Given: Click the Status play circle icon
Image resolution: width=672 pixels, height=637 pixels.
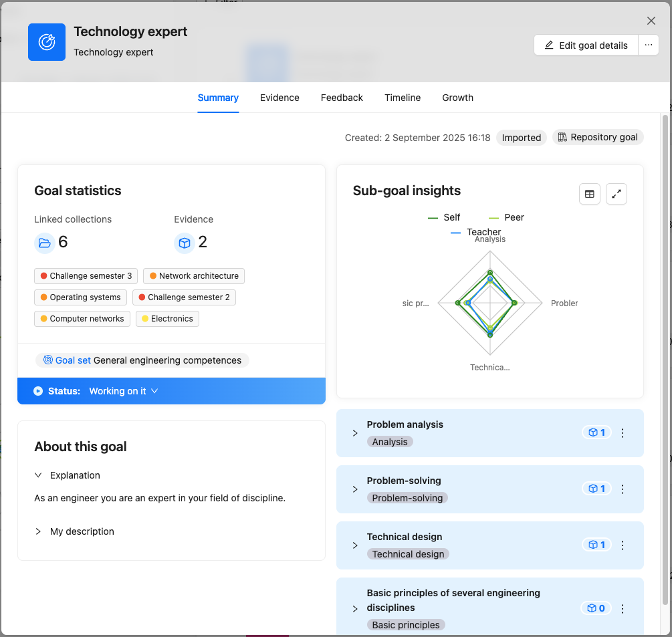Looking at the screenshot, I should point(38,391).
